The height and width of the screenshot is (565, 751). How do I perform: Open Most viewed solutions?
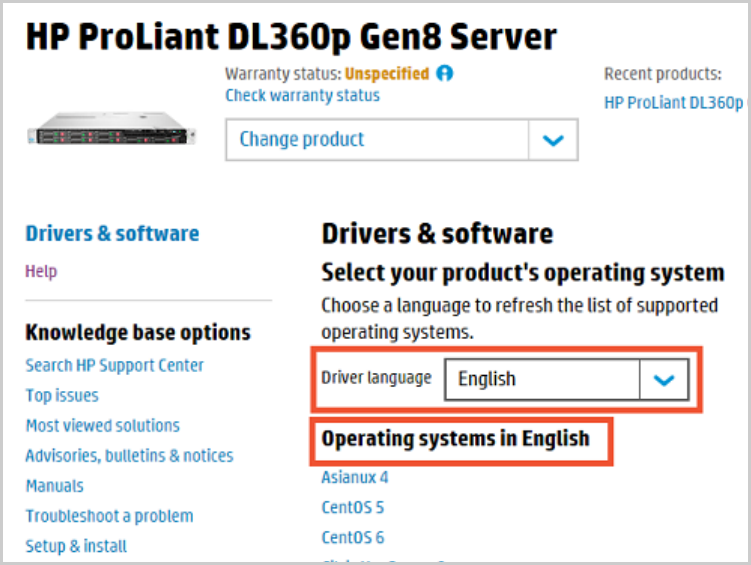pyautogui.click(x=102, y=425)
